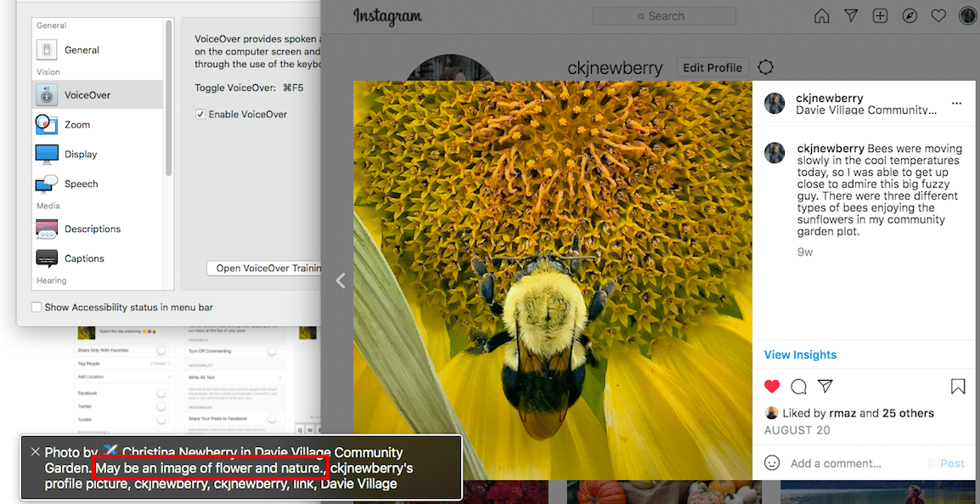Image resolution: width=980 pixels, height=504 pixels.
Task: Open the emoji picker in comment box
Action: (x=772, y=463)
